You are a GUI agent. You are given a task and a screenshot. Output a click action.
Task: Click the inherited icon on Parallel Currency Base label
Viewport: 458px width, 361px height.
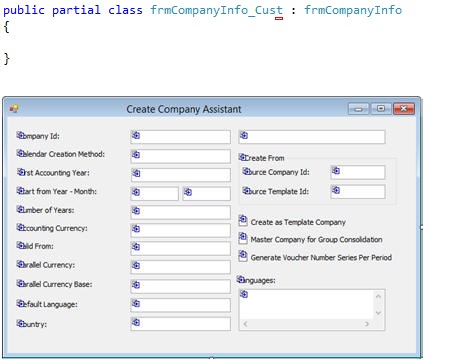(x=21, y=283)
